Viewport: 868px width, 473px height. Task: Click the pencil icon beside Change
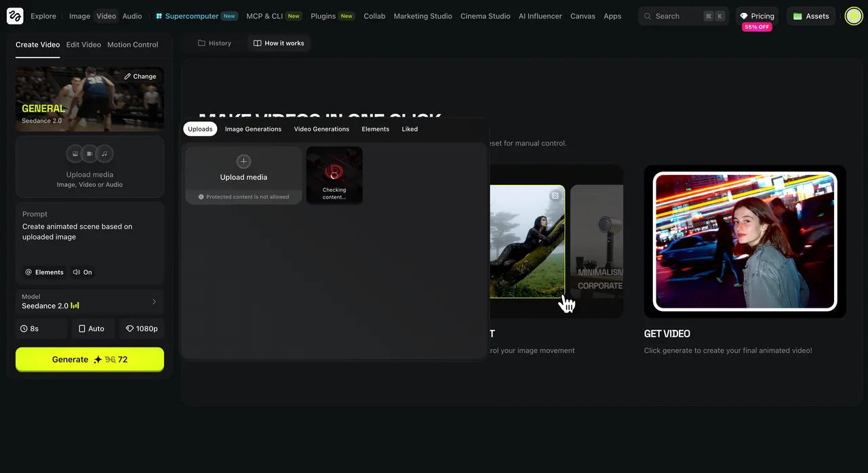127,77
